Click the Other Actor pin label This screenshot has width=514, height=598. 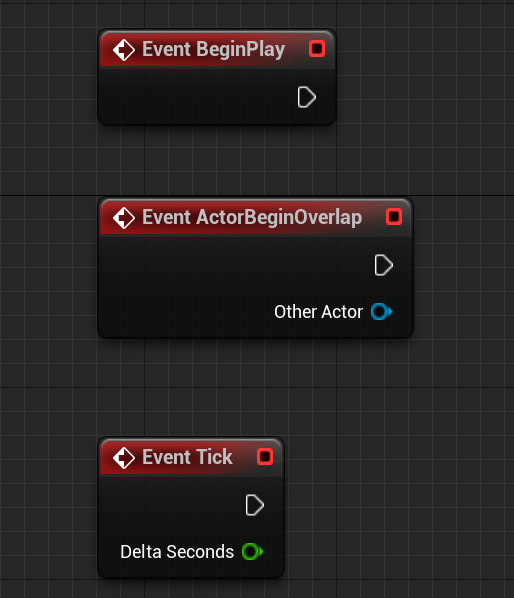click(x=318, y=312)
